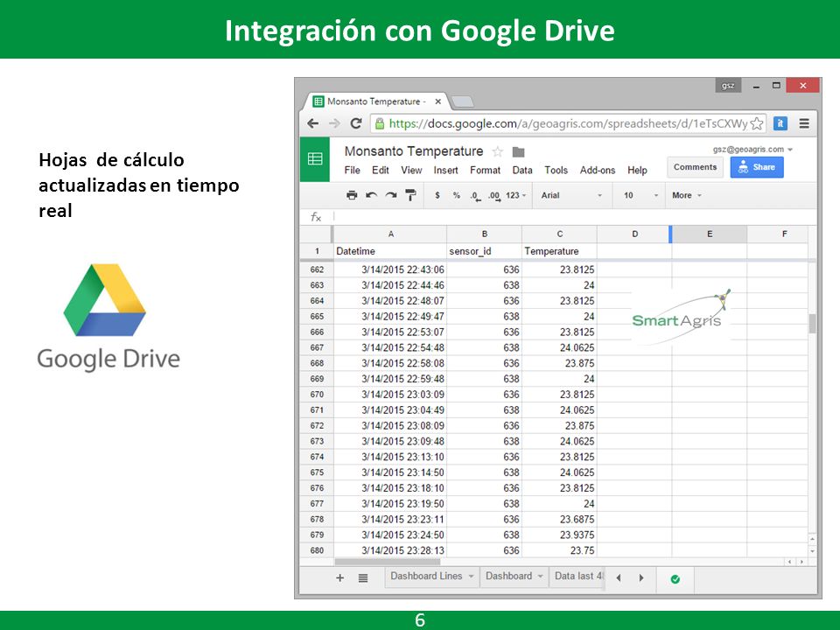The width and height of the screenshot is (840, 630).
Task: Open a new browser tab
Action: pos(462,101)
